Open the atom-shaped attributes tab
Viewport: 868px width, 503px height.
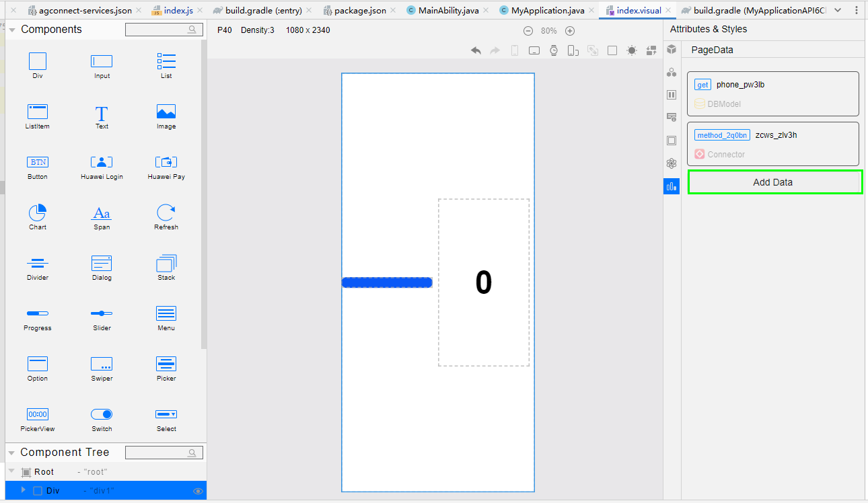click(672, 163)
